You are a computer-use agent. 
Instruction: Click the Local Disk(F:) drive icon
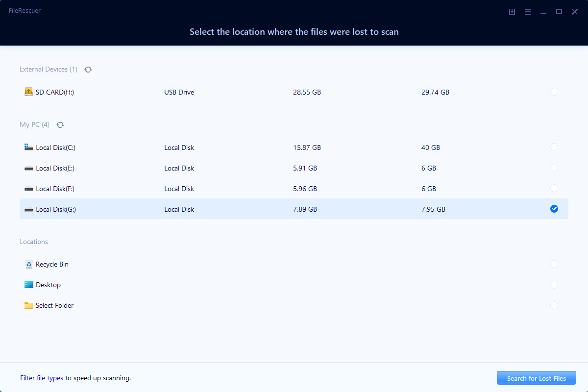point(29,189)
